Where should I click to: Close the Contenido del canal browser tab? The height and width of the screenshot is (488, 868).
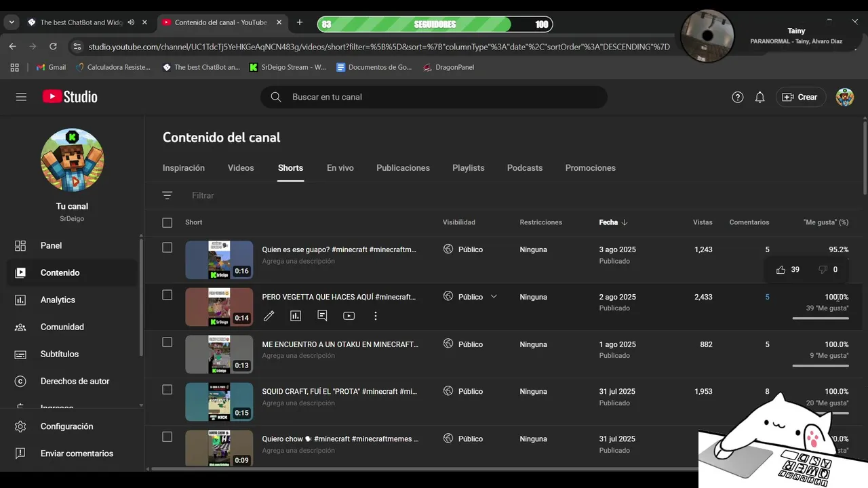tap(279, 22)
